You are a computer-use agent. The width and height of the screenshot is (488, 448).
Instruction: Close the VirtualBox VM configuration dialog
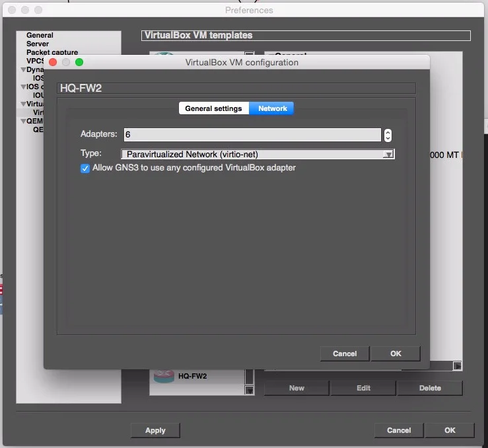pos(53,62)
